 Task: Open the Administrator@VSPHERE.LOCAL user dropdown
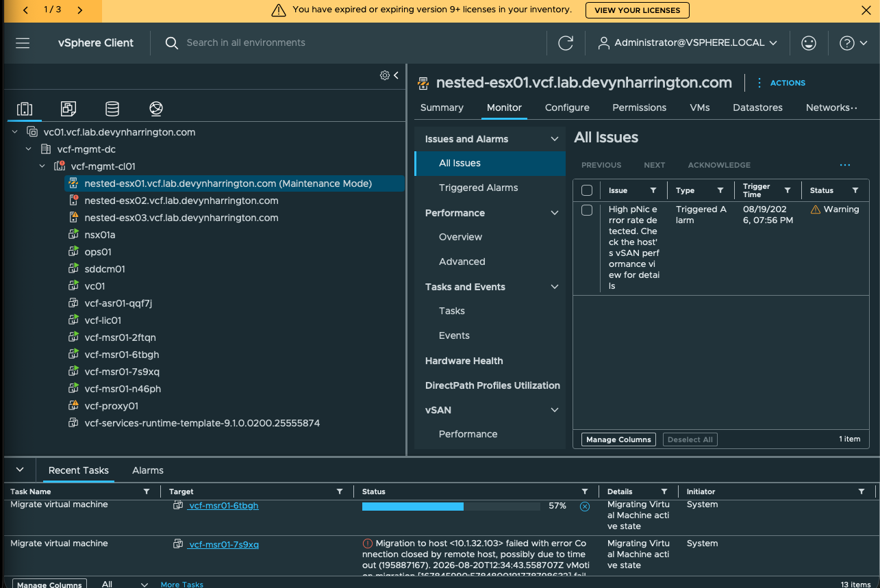[688, 42]
